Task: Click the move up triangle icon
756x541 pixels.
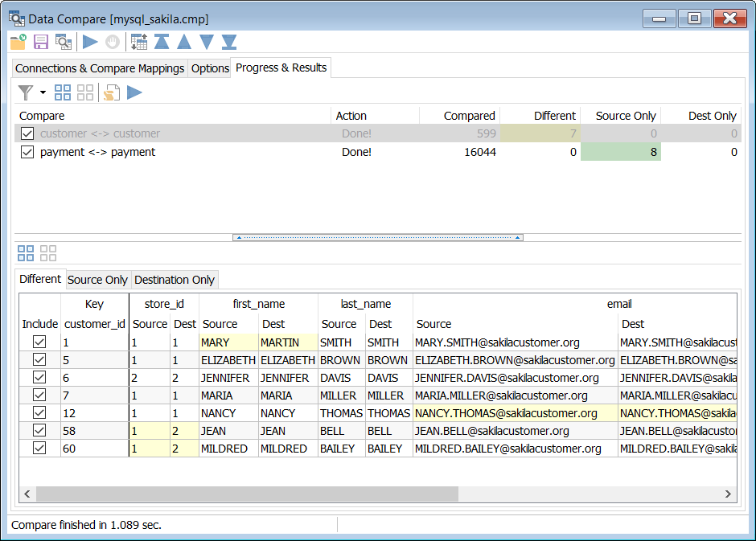Action: pyautogui.click(x=184, y=42)
